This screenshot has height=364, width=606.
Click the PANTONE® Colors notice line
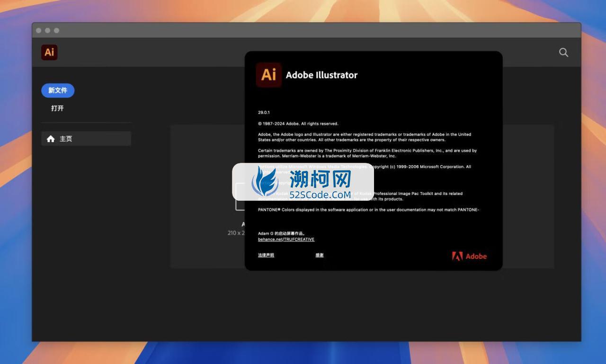(369, 210)
